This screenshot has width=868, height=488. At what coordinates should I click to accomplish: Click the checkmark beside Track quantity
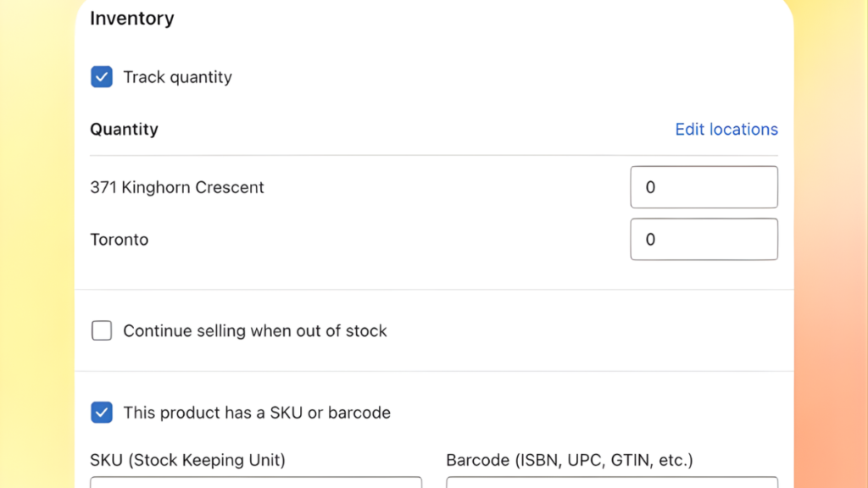pos(101,76)
